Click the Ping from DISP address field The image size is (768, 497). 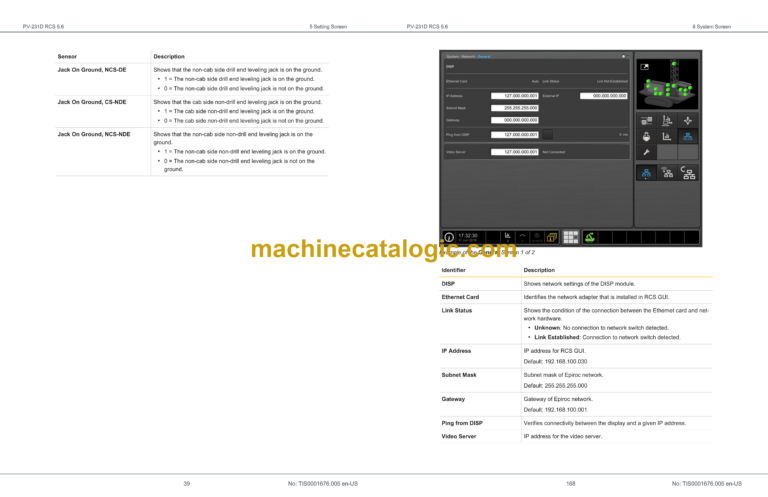[514, 135]
